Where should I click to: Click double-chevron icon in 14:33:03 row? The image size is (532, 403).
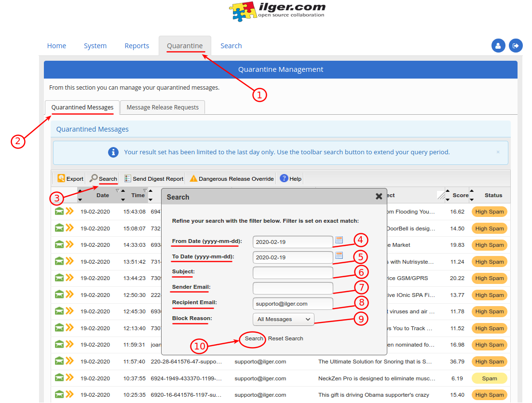pyautogui.click(x=69, y=244)
